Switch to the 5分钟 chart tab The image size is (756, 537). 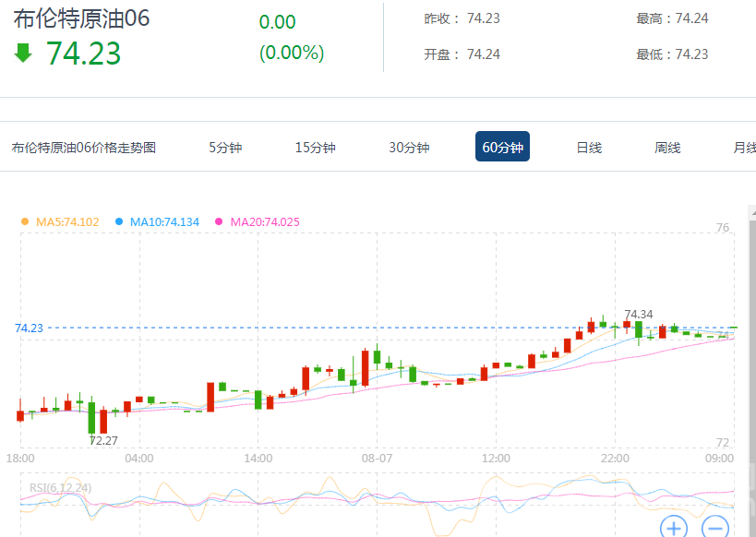tap(225, 147)
